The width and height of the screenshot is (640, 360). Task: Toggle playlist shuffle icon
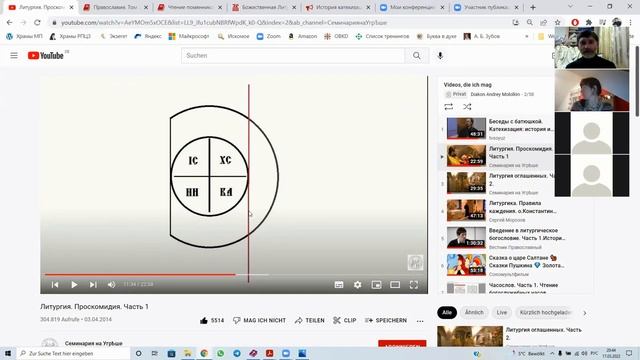coord(467,107)
